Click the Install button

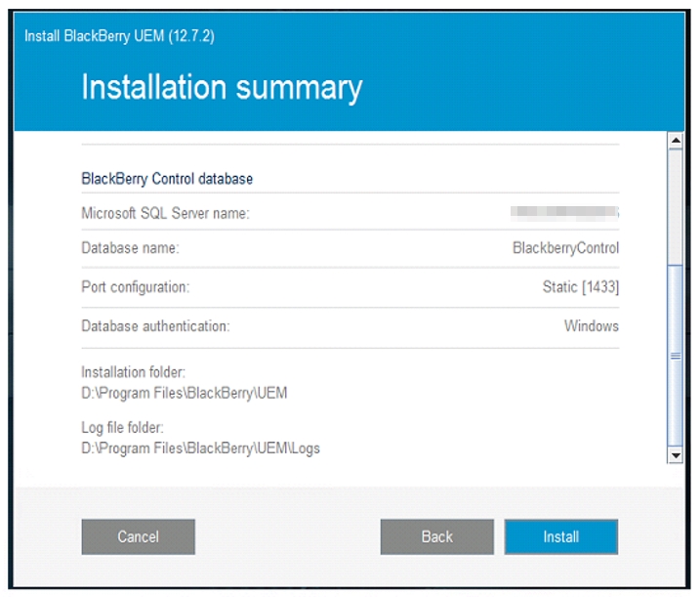click(560, 536)
